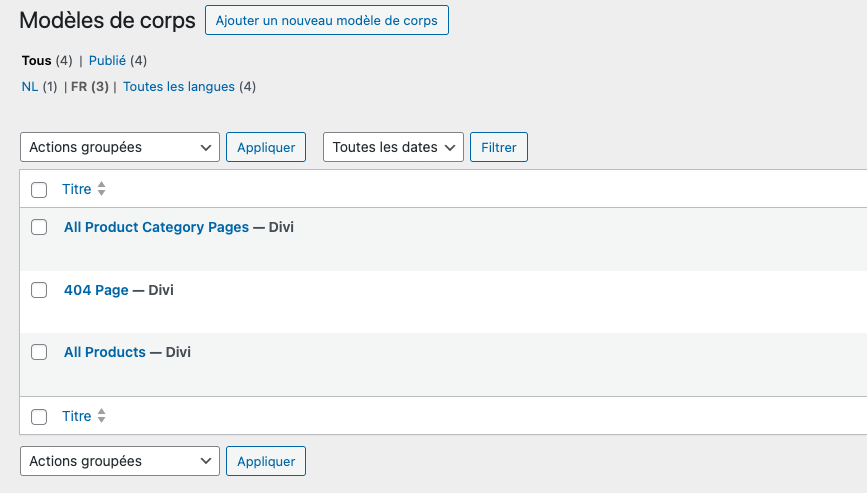The height and width of the screenshot is (493, 867).
Task: Click the bottom Appliquer button
Action: click(266, 461)
